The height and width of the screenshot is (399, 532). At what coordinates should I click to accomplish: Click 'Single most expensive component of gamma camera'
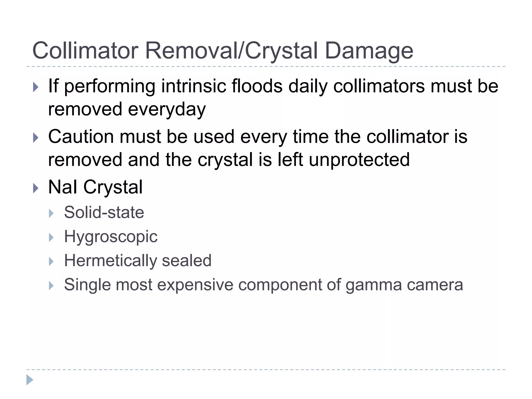click(x=263, y=285)
